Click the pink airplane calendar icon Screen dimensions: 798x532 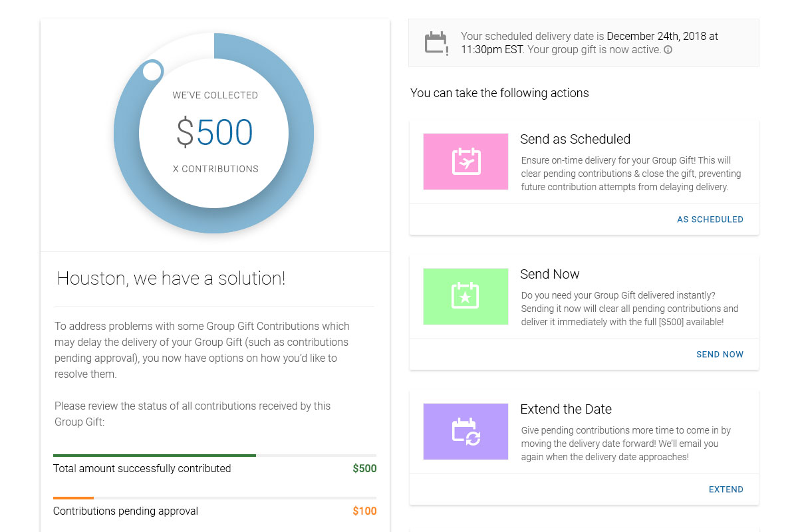tap(465, 162)
